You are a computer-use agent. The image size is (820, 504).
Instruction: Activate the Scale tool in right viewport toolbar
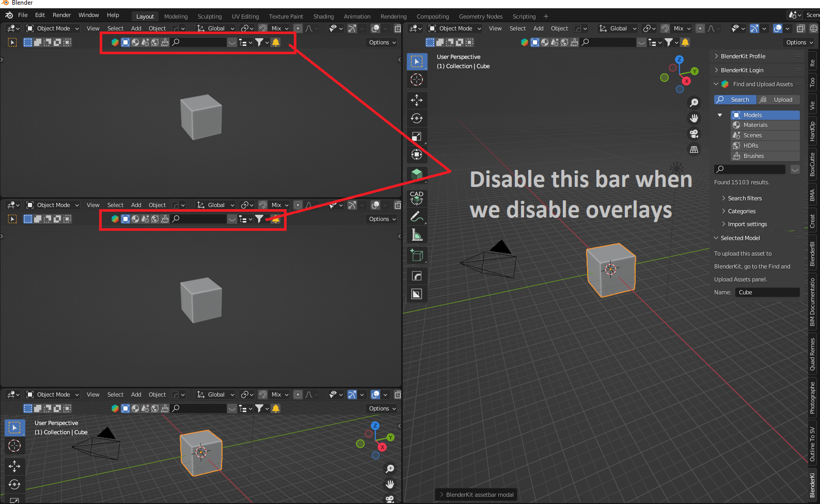417,136
